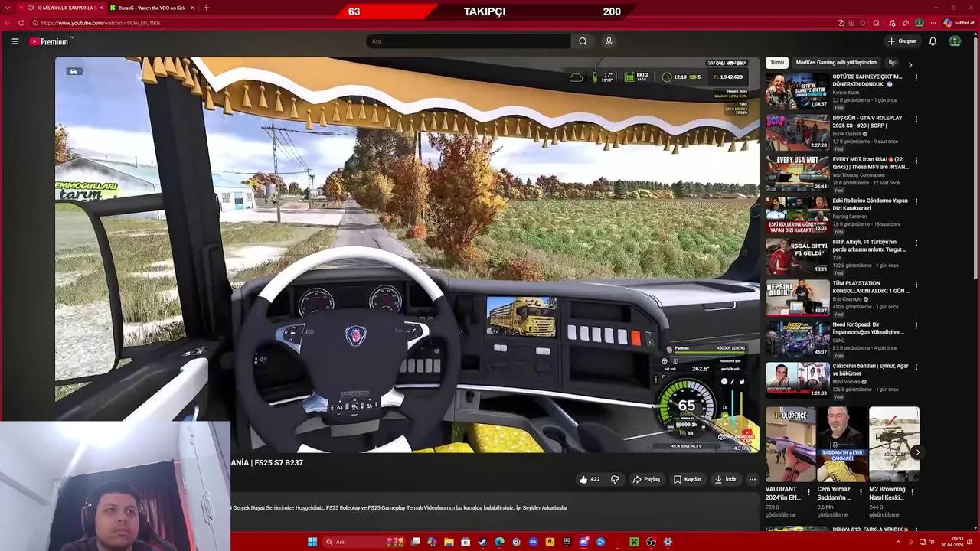The height and width of the screenshot is (551, 980).
Task: Open the browser favorites list
Action: tap(906, 23)
